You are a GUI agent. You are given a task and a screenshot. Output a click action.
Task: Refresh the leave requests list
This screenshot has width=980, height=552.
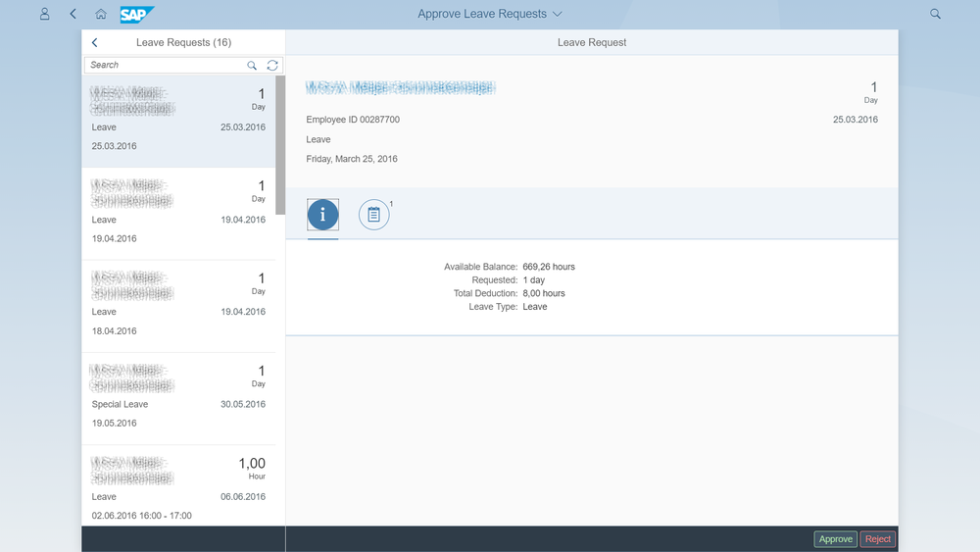point(272,65)
